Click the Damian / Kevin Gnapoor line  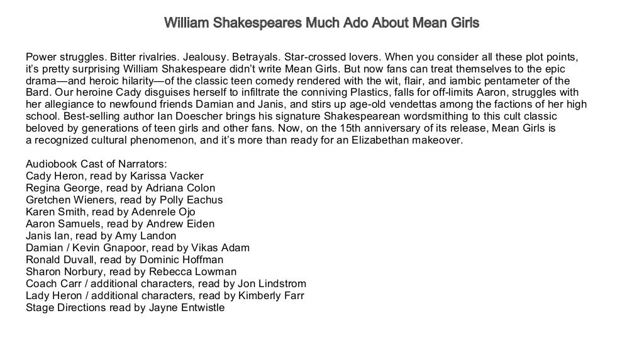click(137, 248)
